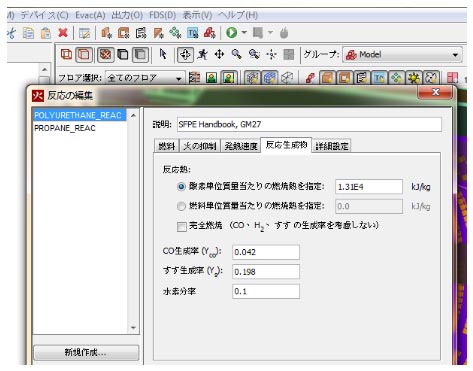This screenshot has height=371, width=473.
Task: Click the red blocks new group icon
Action: click(x=210, y=33)
